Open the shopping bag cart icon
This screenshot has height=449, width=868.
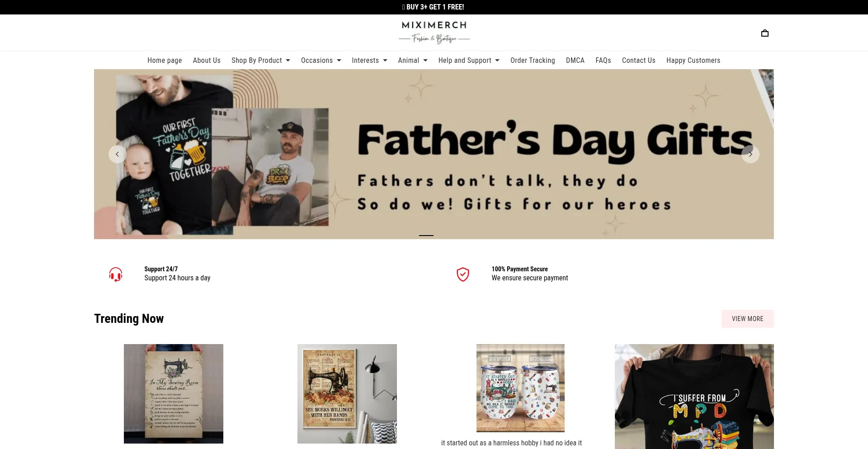764,33
